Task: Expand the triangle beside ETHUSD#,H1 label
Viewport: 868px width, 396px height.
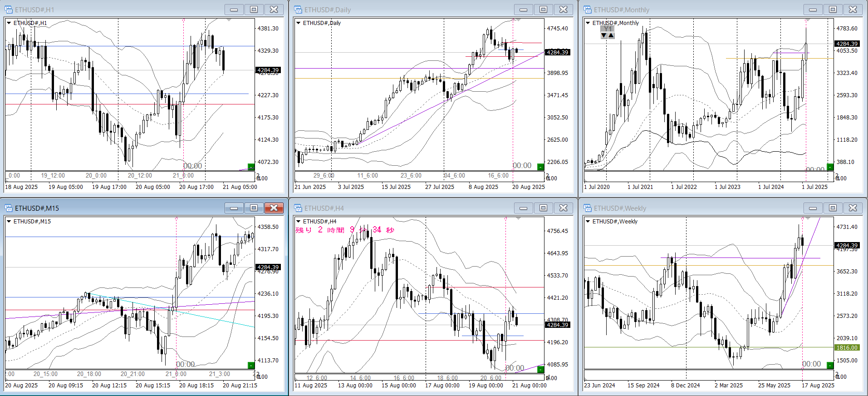Action: tap(9, 23)
